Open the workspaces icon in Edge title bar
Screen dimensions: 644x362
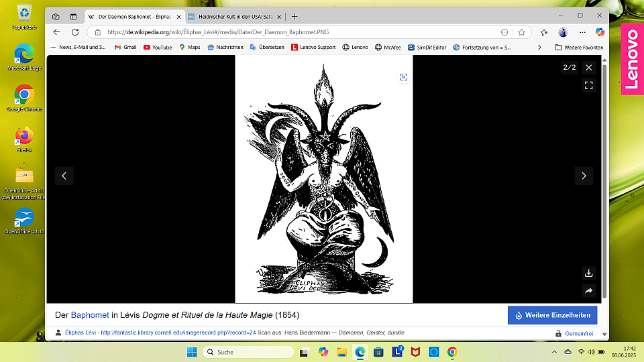click(56, 17)
